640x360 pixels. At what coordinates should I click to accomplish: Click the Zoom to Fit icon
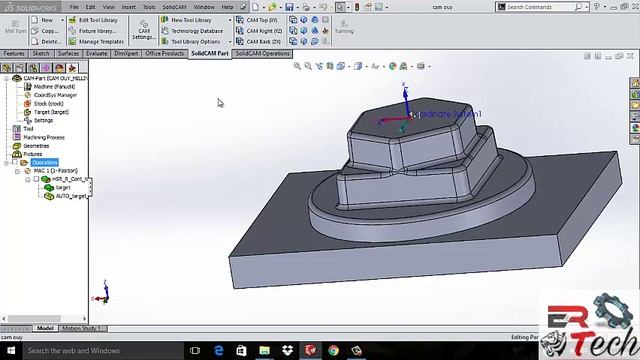[x=297, y=66]
